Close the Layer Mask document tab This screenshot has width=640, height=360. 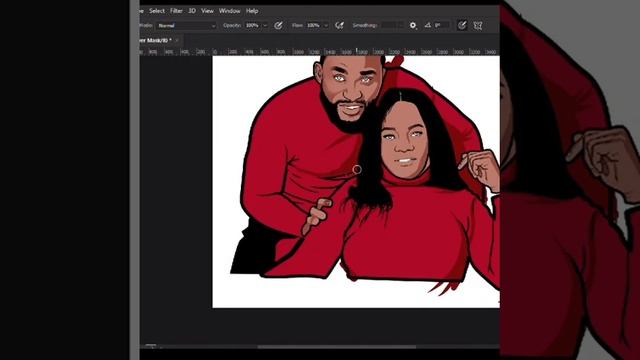[177, 40]
